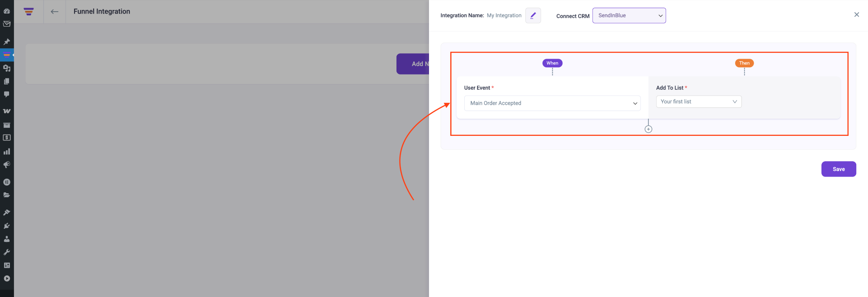Add a new step with plus circle
The height and width of the screenshot is (297, 868).
tap(648, 129)
